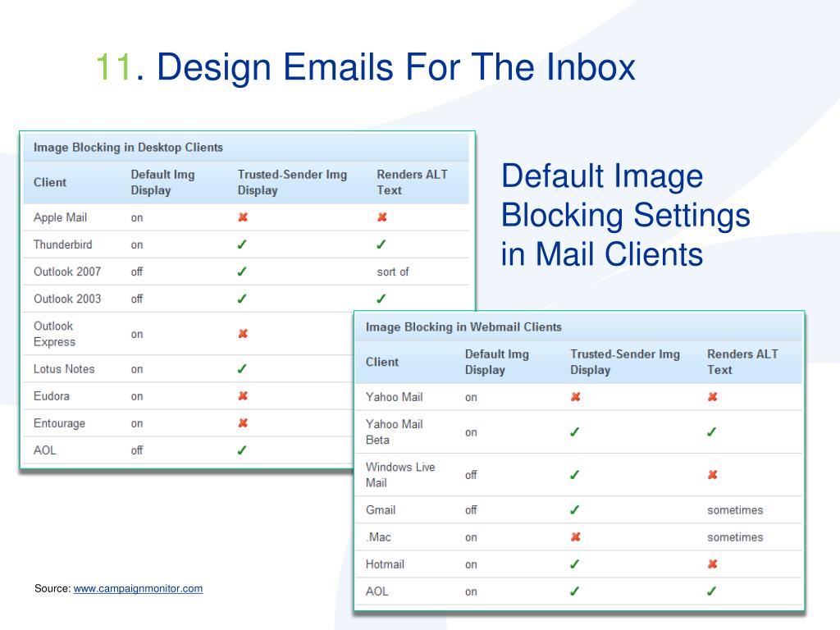Image resolution: width=840 pixels, height=630 pixels.
Task: Select the 'Windows Live Mail' client name
Action: (400, 475)
